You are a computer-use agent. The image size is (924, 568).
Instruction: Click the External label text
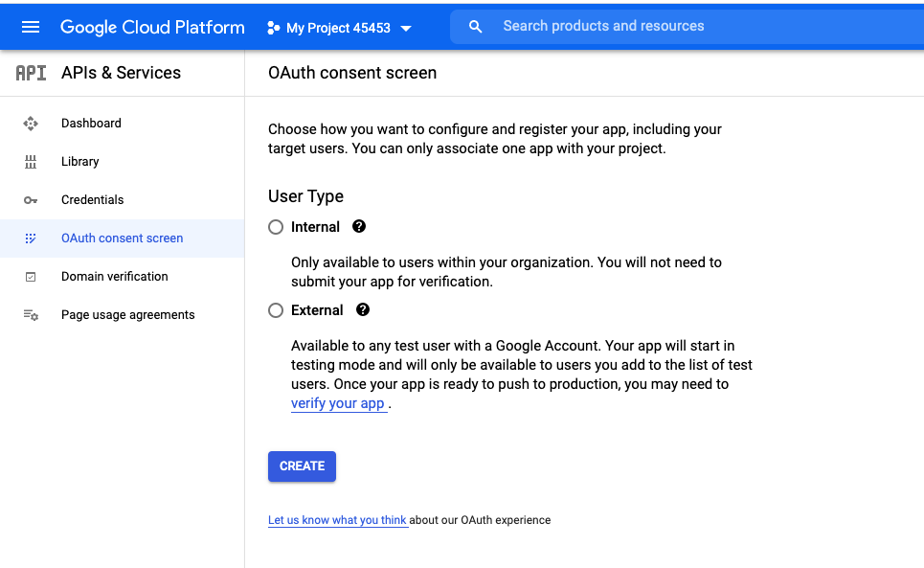pos(317,310)
